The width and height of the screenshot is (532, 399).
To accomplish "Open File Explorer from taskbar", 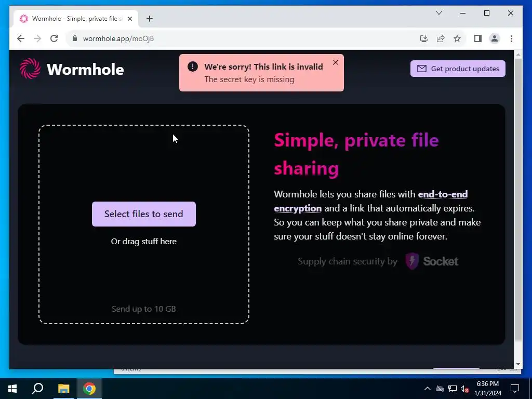I will click(x=63, y=389).
